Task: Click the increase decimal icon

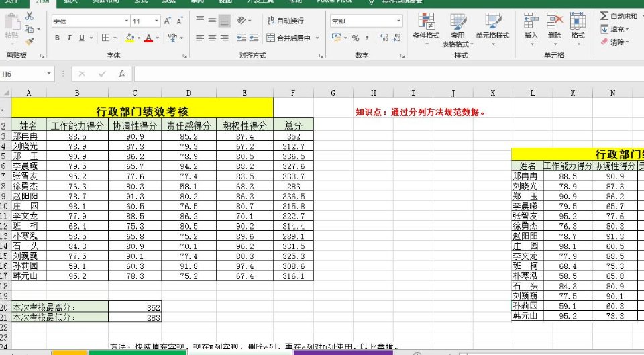Action: 384,38
